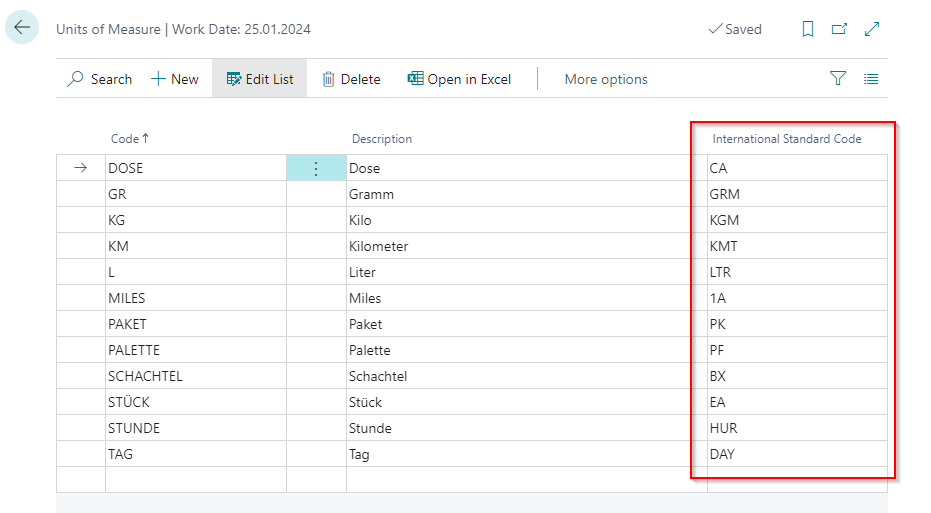Click the back arrow button
This screenshot has width=931, height=513.
22,28
